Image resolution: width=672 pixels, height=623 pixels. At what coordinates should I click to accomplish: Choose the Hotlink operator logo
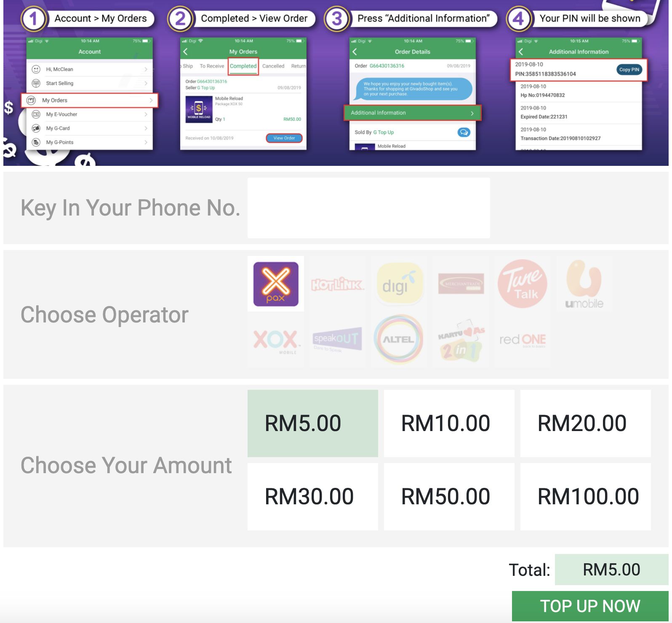[338, 284]
